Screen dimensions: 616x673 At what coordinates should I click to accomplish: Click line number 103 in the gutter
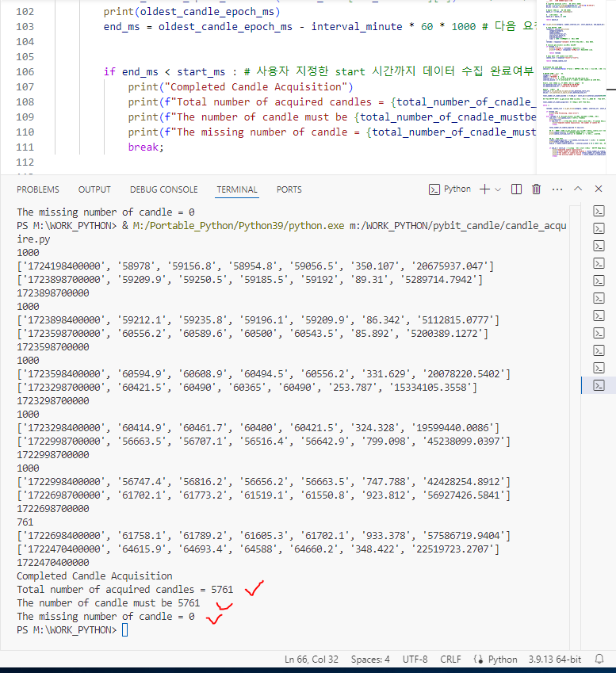click(25, 27)
